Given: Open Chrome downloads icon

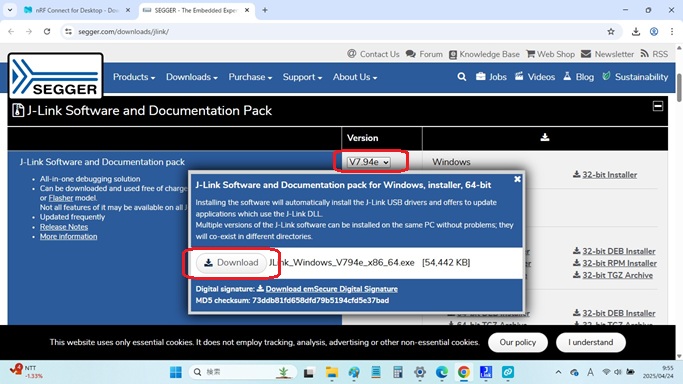Looking at the screenshot, I should click(636, 31).
